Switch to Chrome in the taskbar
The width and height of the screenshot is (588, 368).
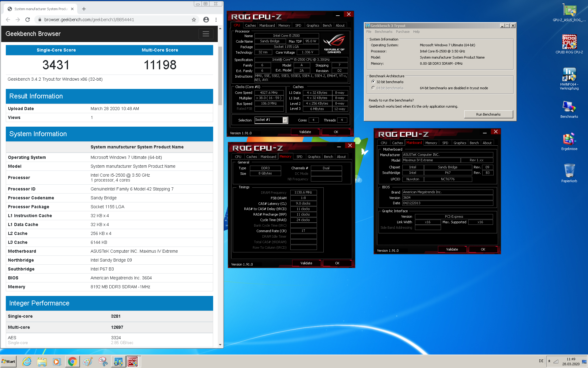click(x=72, y=362)
